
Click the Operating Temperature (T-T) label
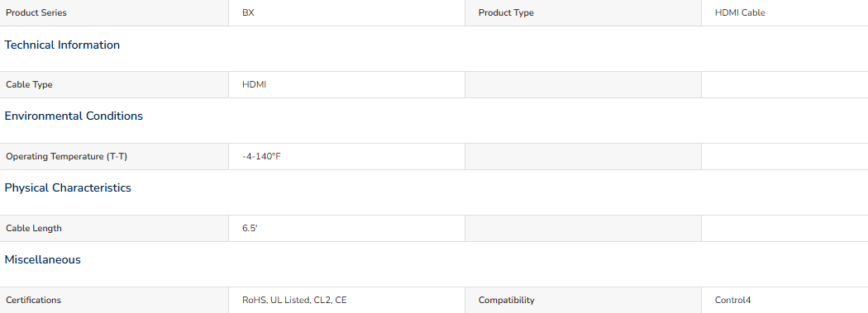[66, 157]
